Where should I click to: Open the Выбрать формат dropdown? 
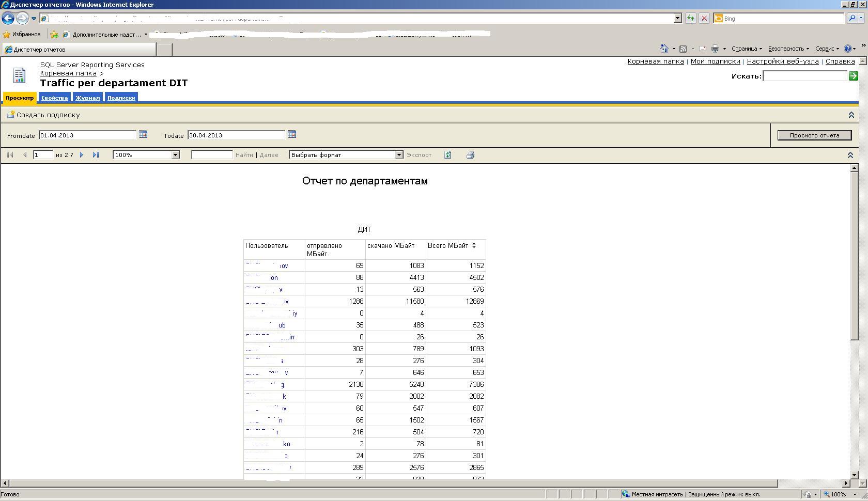tap(398, 154)
